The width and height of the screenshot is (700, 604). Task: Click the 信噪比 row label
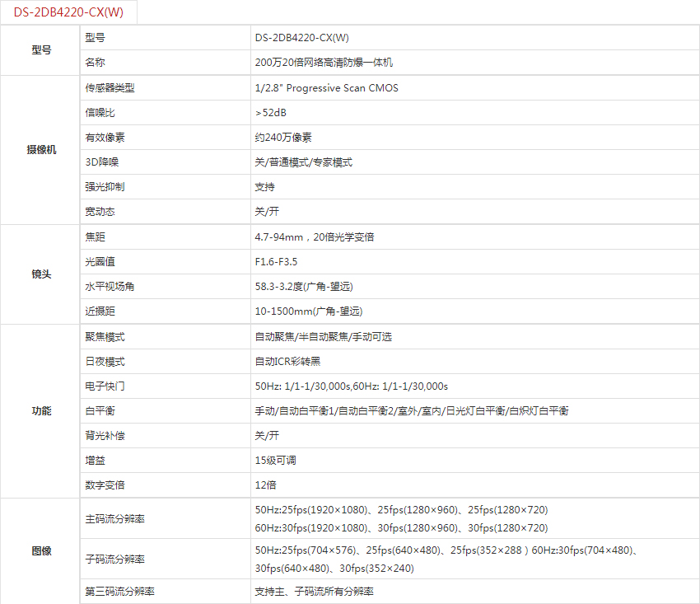click(x=100, y=113)
